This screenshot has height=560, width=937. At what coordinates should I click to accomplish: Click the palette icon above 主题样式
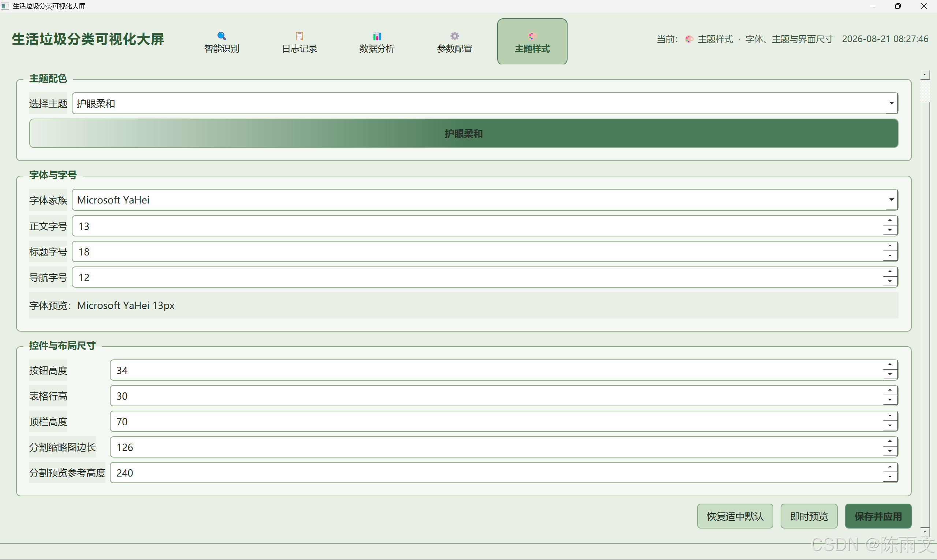click(532, 36)
